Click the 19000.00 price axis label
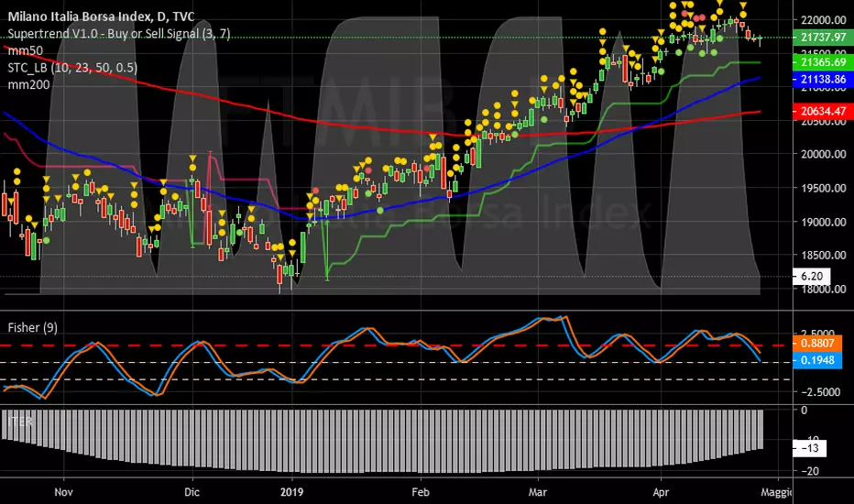 click(x=823, y=222)
